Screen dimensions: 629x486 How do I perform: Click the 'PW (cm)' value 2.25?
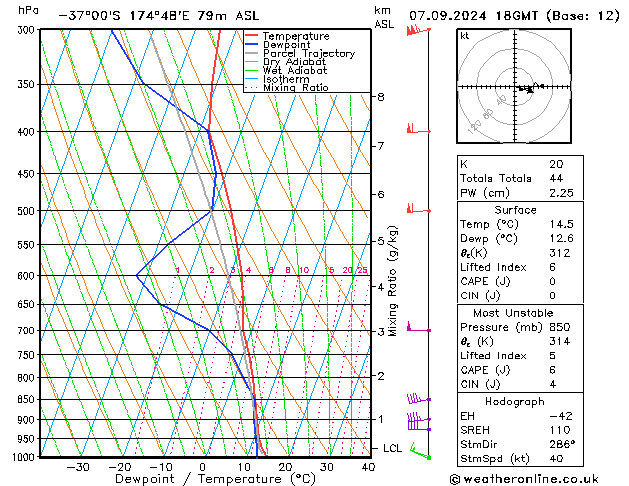coord(561,193)
